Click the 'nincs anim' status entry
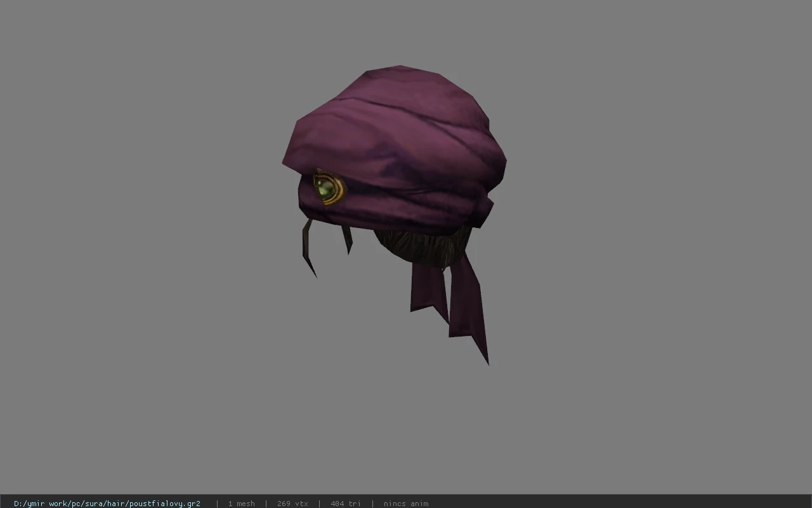This screenshot has height=508, width=812. tap(406, 504)
